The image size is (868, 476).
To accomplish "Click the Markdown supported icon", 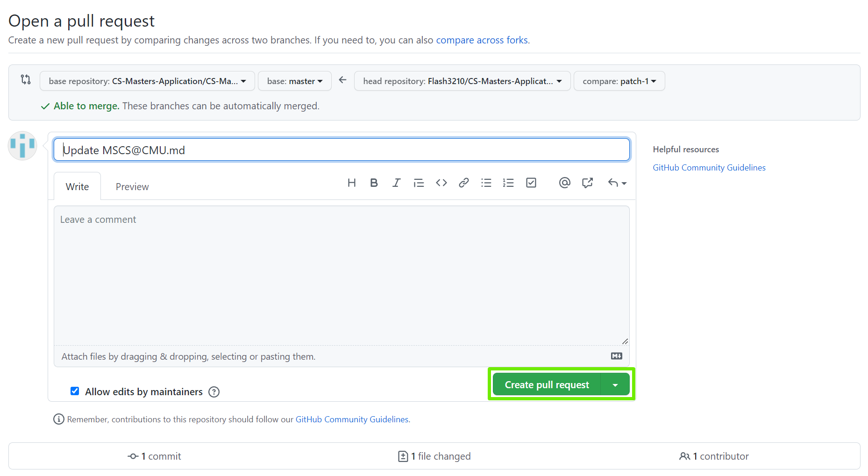I will pos(617,356).
